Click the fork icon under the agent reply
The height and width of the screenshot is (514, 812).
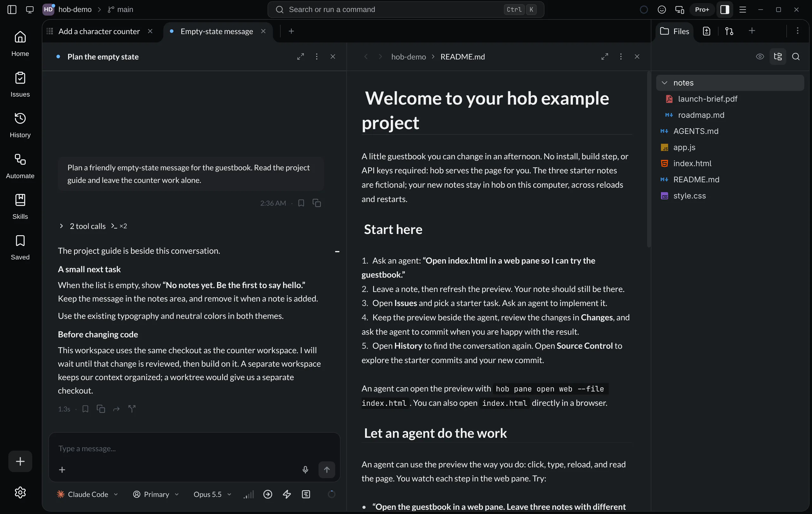point(132,409)
